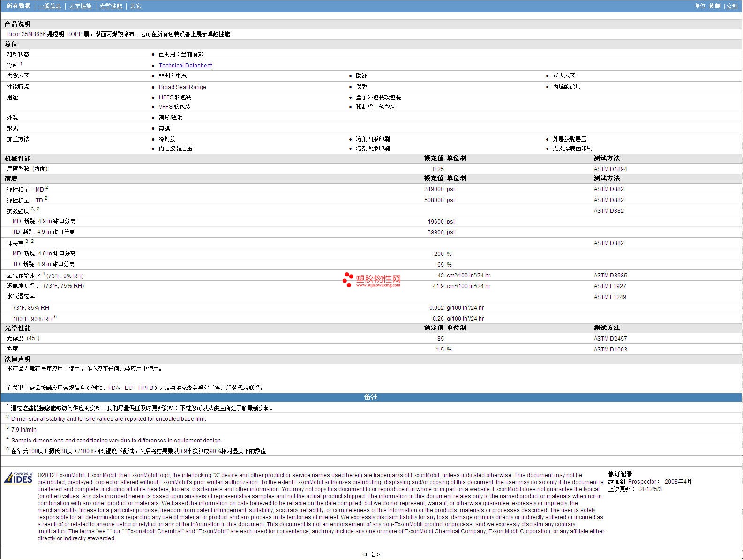743x560 pixels.
Task: Select the Broad Seal Range feature text
Action: (x=182, y=87)
